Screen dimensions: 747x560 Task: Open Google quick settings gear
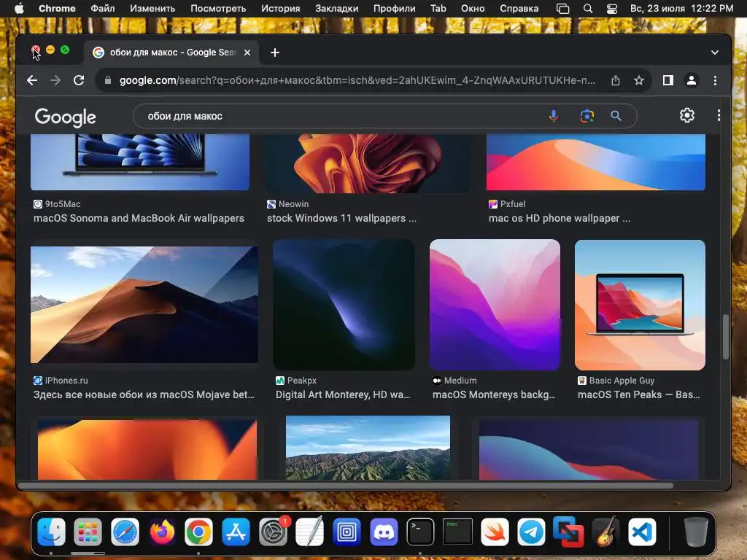pos(687,115)
